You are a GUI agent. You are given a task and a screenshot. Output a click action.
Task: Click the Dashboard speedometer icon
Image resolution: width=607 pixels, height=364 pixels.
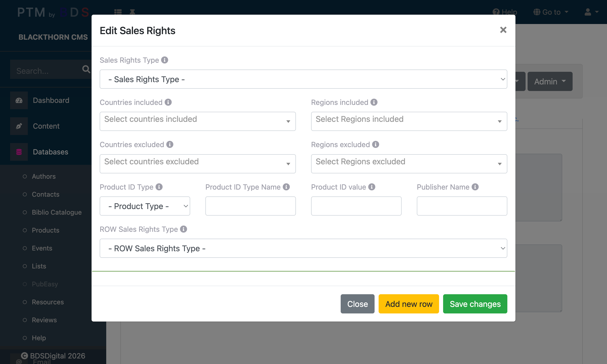19,100
